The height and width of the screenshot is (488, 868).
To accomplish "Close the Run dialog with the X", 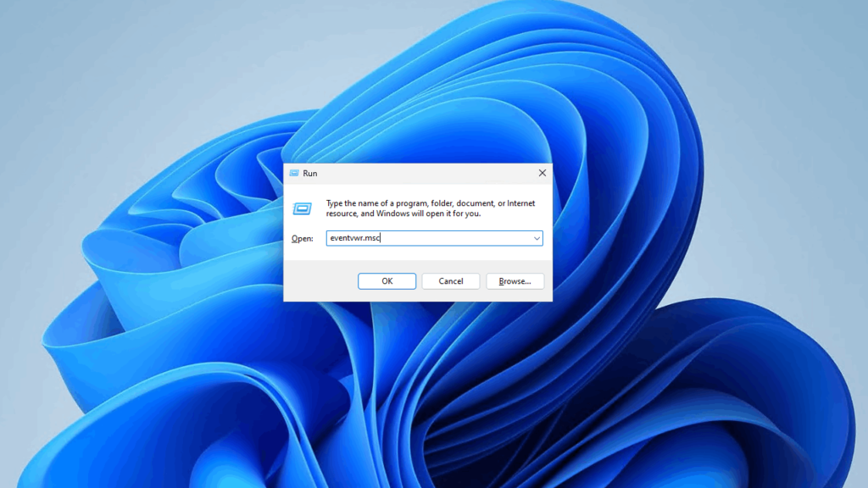I will (x=542, y=173).
